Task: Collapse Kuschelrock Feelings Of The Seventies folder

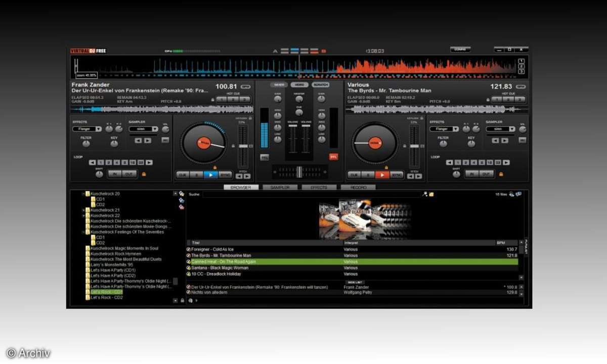Action: [x=84, y=232]
